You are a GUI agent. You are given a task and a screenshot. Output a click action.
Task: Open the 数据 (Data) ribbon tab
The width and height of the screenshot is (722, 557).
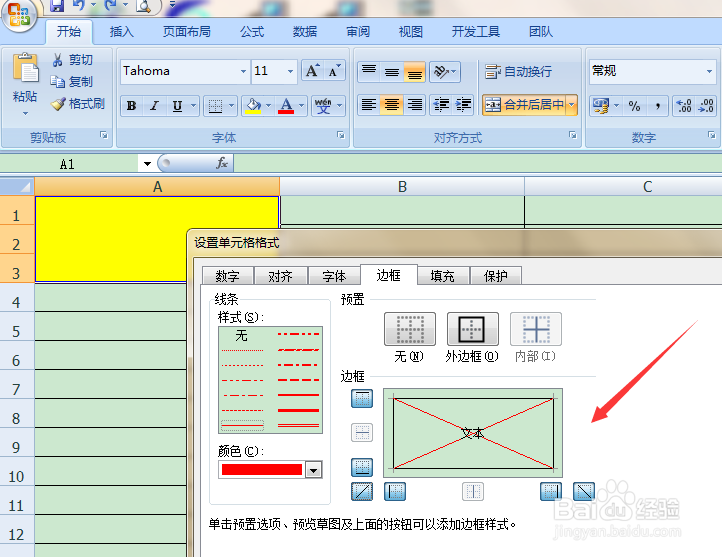305,32
